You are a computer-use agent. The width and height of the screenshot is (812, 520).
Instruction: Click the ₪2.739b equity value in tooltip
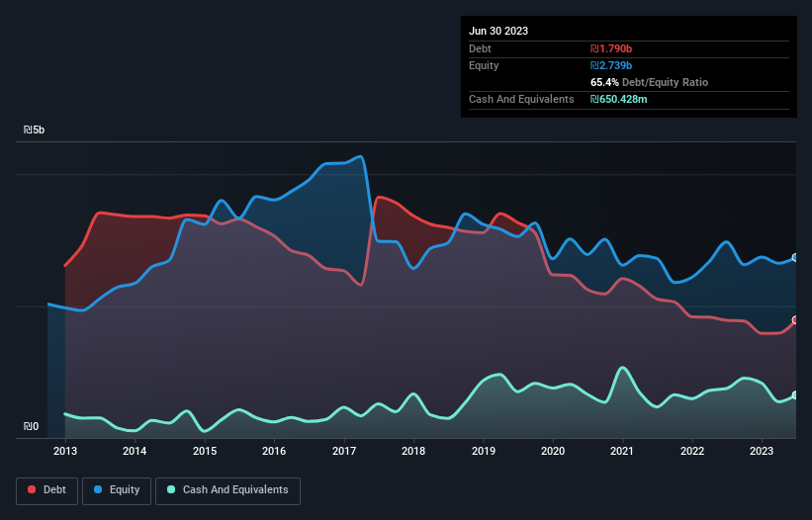point(611,65)
